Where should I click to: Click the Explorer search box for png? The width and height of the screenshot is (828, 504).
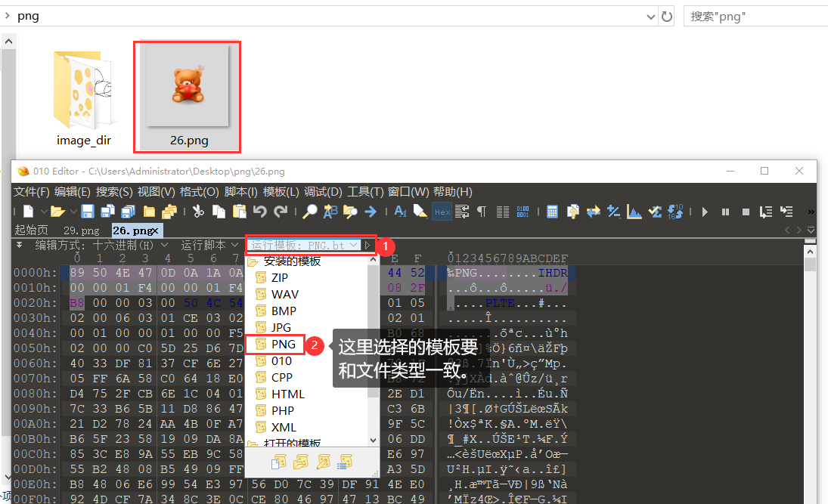click(755, 17)
